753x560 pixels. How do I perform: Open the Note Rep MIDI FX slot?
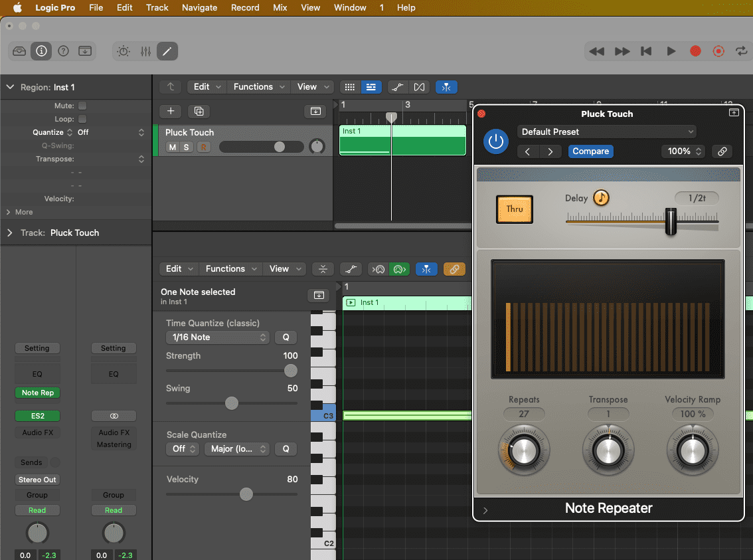tap(37, 393)
